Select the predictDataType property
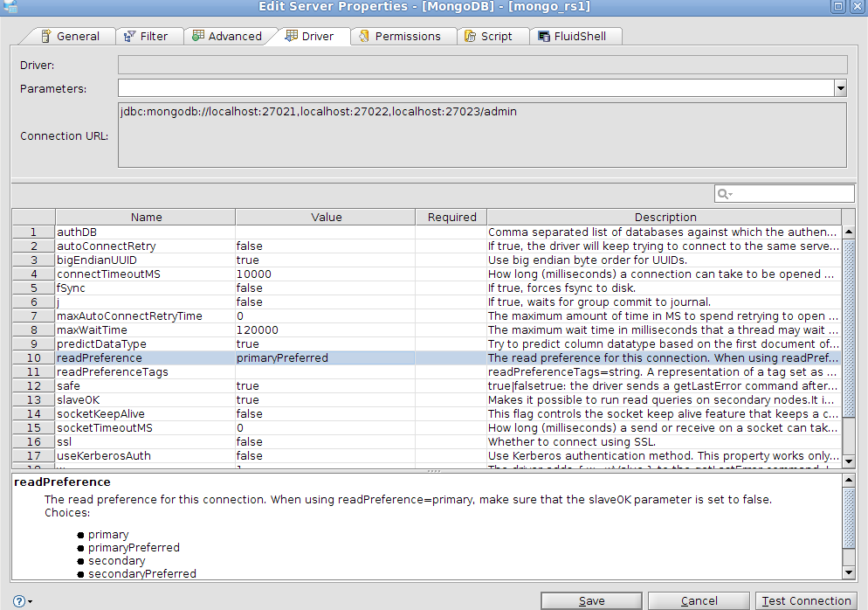Screen dimensions: 868x610 tap(101, 344)
